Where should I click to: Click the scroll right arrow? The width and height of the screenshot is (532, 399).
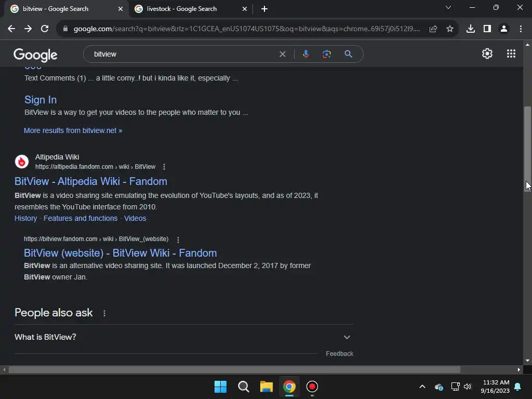coord(519,370)
